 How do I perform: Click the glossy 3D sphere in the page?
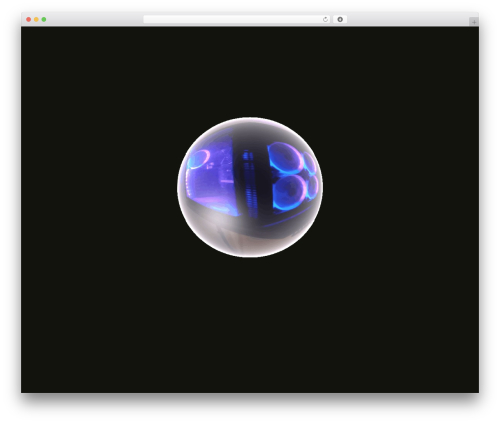click(250, 187)
